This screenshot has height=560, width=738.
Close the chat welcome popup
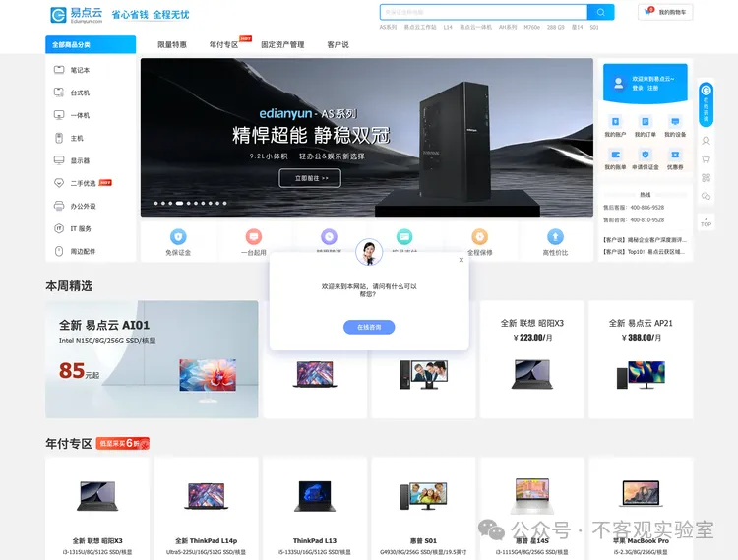461,260
